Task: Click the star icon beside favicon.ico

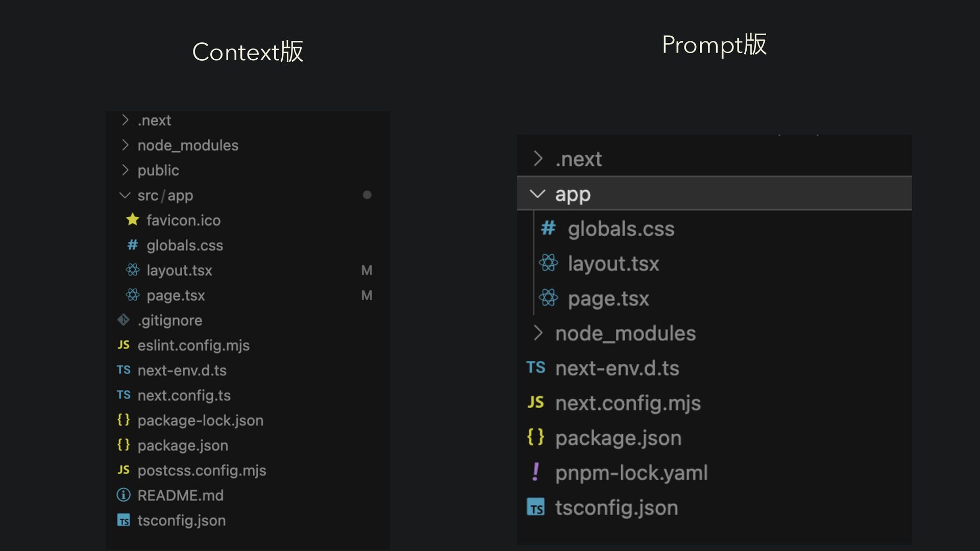Action: [x=133, y=220]
